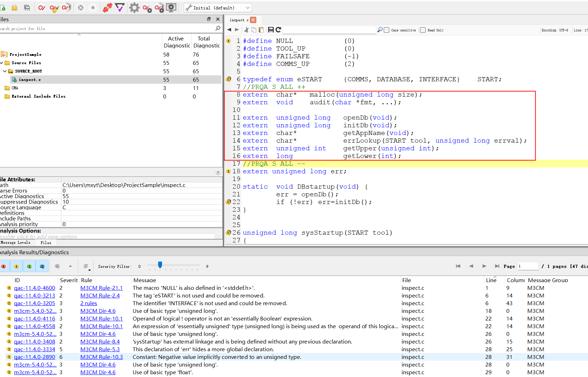
Task: Open the Initial (default) configuration dropdown
Action: coord(217,8)
